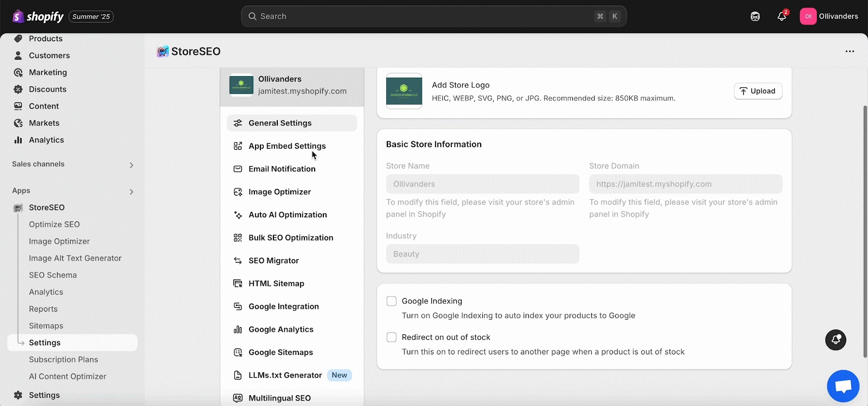Expand the Apps section chevron

pyautogui.click(x=131, y=192)
